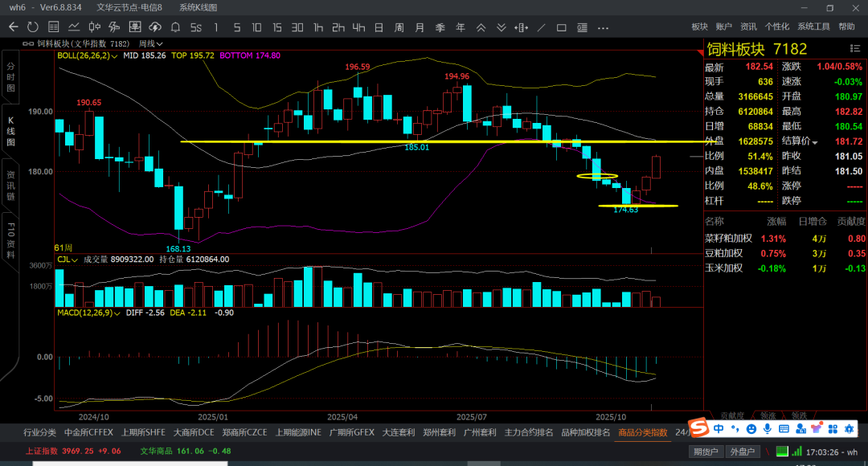This screenshot has height=466, width=868.
Task: Open the 分时图 side tab
Action: (x=10, y=76)
